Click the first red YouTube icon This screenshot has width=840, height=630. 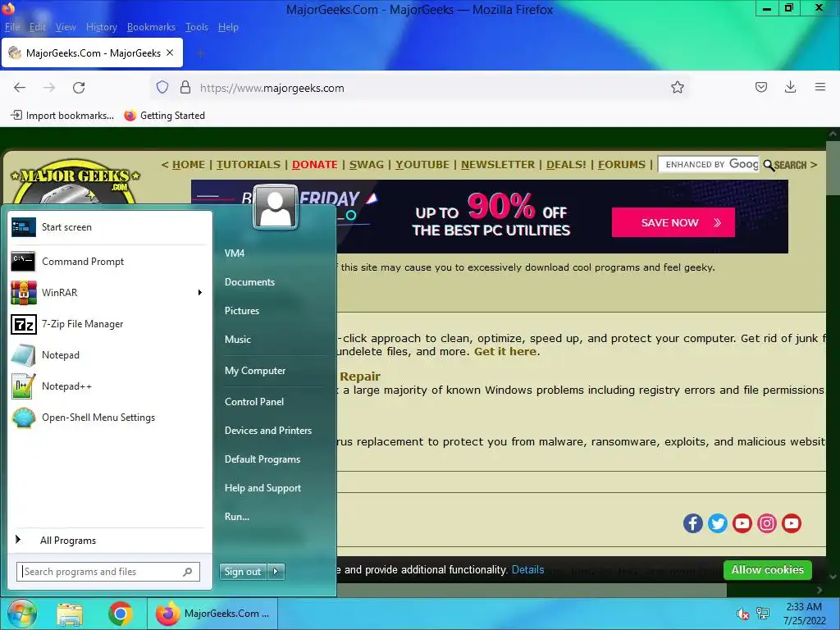tap(742, 523)
